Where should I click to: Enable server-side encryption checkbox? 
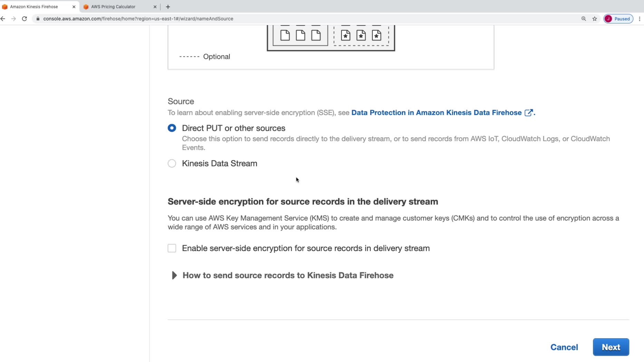pos(172,248)
